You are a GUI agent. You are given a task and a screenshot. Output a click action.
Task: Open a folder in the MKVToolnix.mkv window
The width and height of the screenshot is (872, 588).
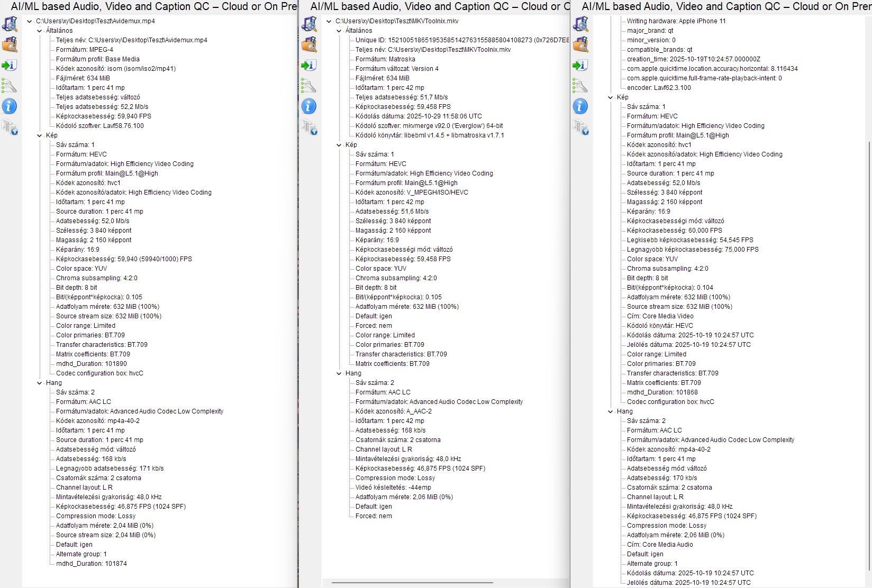click(309, 45)
